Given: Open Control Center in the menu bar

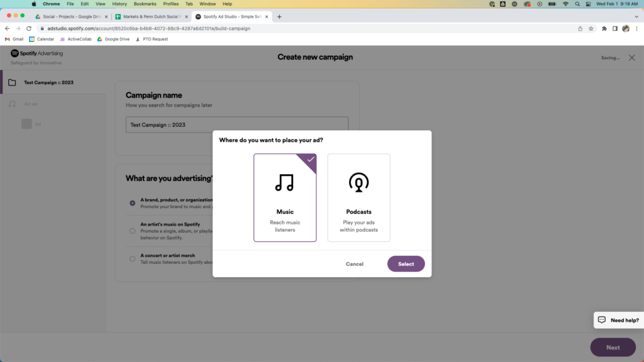Looking at the screenshot, I should pyautogui.click(x=588, y=4).
